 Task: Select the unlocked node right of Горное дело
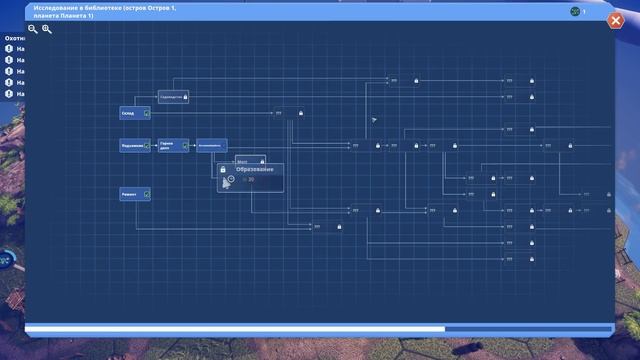[x=212, y=145]
